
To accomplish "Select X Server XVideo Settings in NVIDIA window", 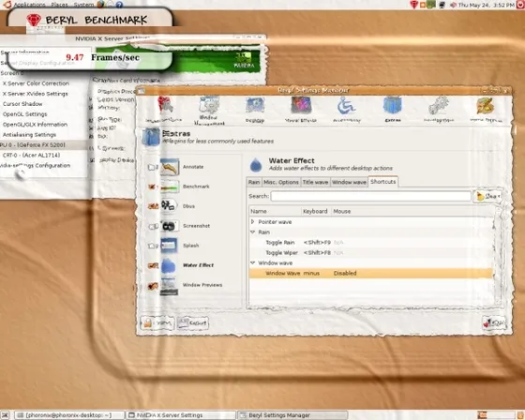I will click(36, 94).
